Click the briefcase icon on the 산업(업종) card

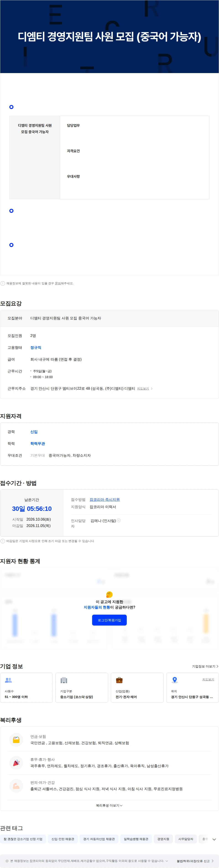click(x=119, y=680)
